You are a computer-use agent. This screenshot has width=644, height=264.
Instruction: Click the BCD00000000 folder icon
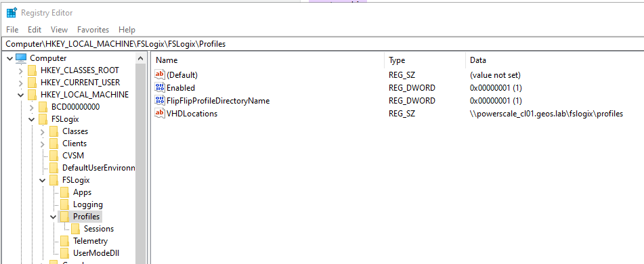coord(43,107)
